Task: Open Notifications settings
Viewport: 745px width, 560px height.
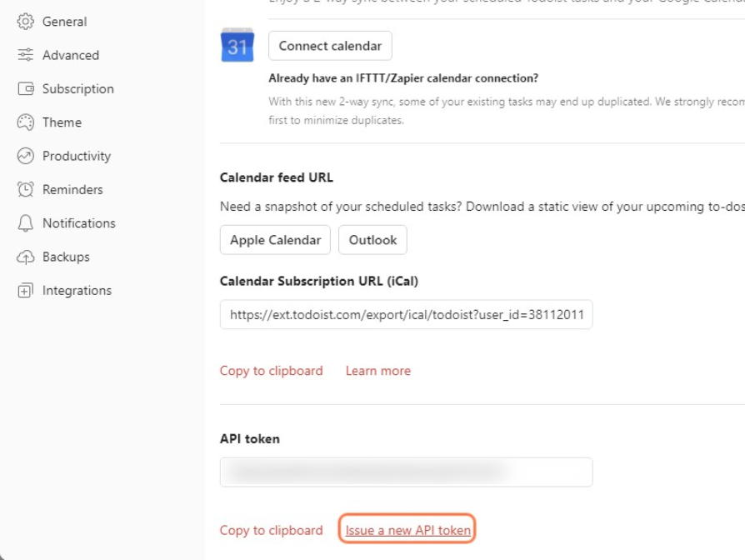Action: (x=79, y=223)
